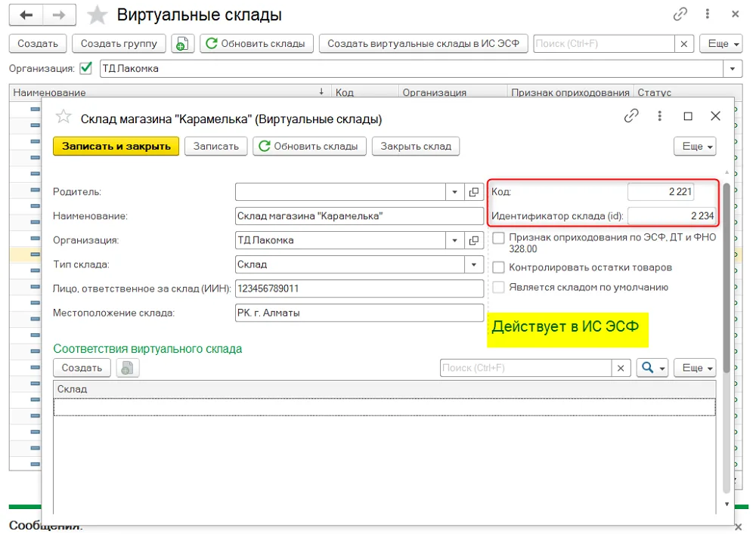
Task: Click Обновить склады in main toolbar
Action: tap(256, 43)
